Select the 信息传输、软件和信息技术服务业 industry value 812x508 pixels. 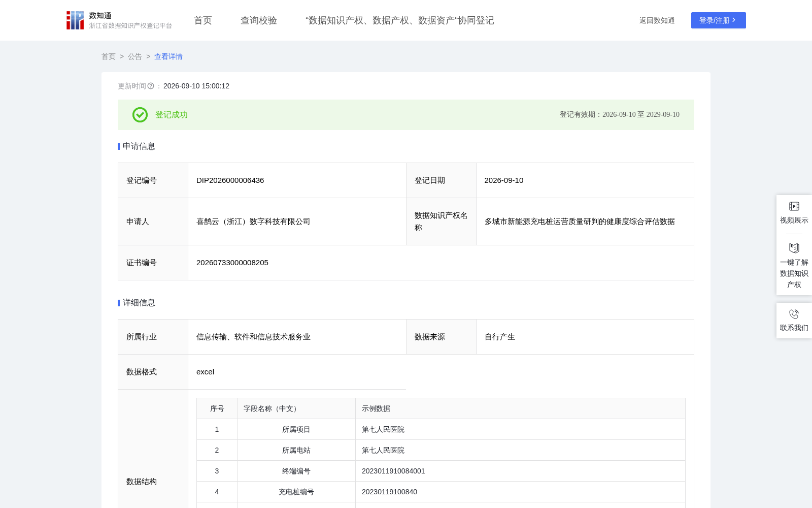tap(253, 337)
